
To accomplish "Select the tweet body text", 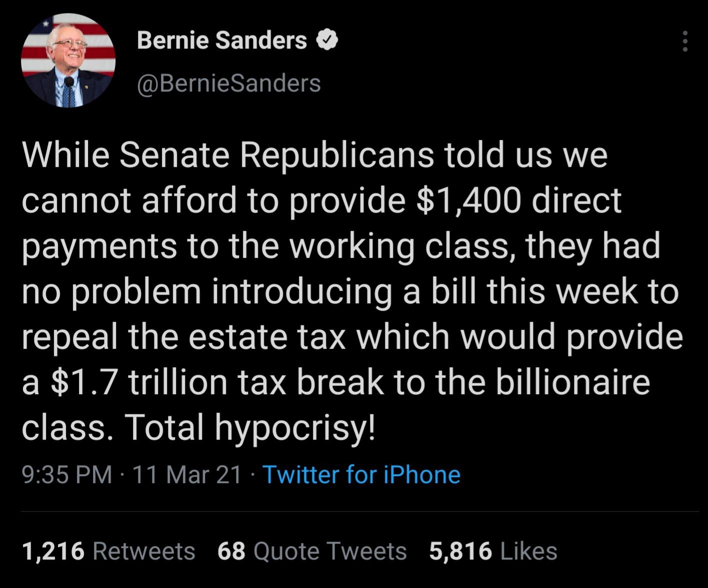I will [350, 290].
